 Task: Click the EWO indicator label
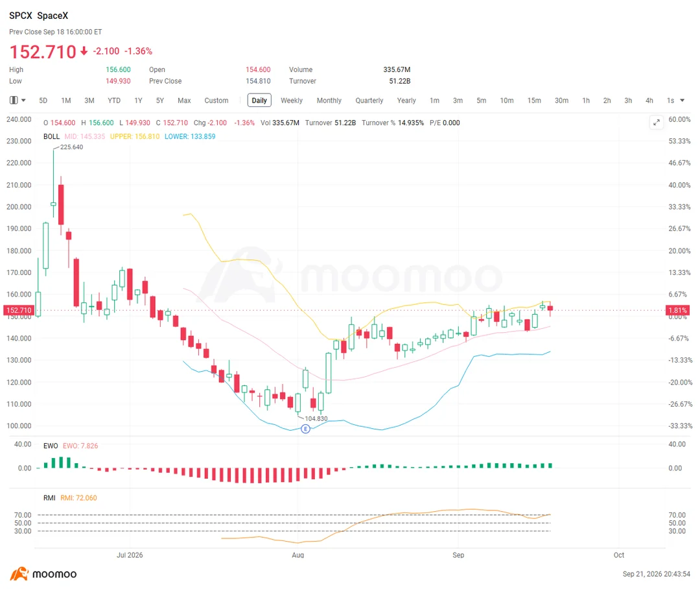(x=51, y=446)
